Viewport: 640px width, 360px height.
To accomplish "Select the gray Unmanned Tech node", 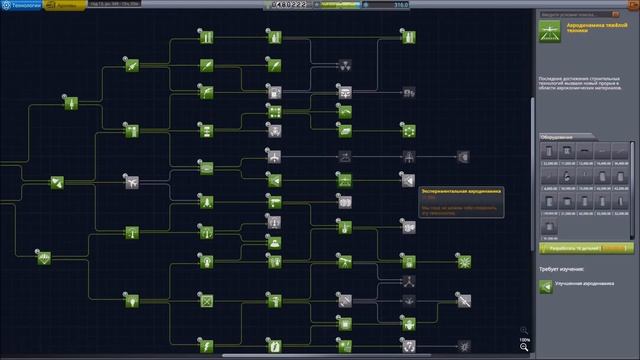I will 345,301.
